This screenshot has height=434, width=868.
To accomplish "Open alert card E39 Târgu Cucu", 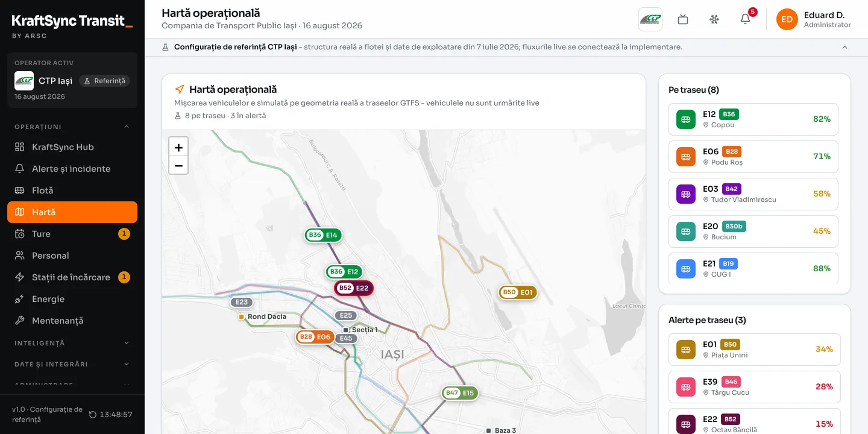I will tap(755, 387).
